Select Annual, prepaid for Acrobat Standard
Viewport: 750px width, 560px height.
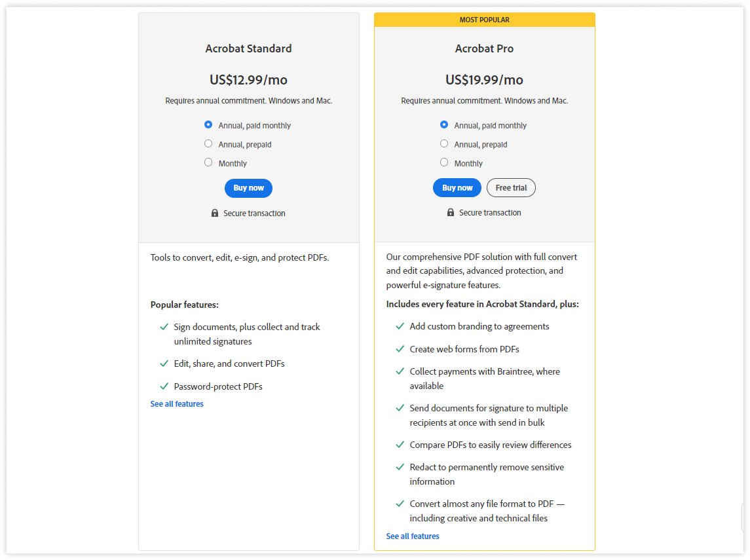coord(208,143)
